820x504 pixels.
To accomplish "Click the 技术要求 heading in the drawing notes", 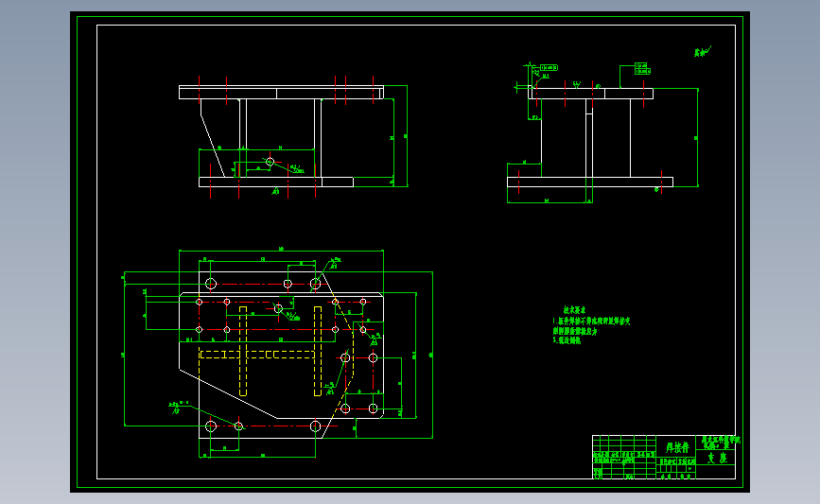I will [574, 310].
